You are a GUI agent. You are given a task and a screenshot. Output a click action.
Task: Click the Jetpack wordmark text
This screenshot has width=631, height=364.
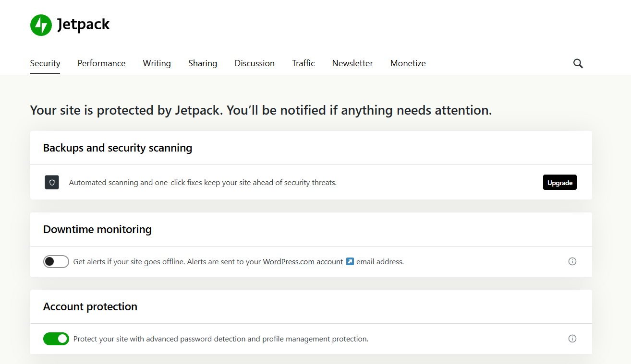click(x=84, y=24)
